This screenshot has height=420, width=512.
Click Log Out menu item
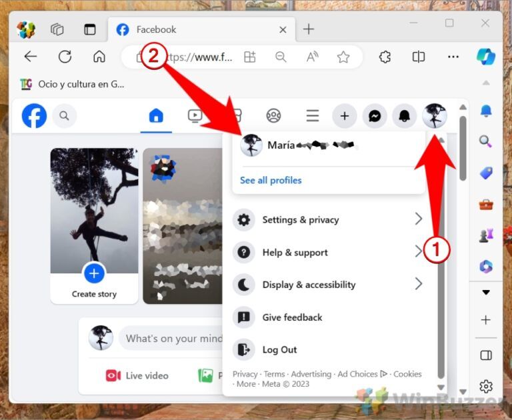[x=328, y=349]
